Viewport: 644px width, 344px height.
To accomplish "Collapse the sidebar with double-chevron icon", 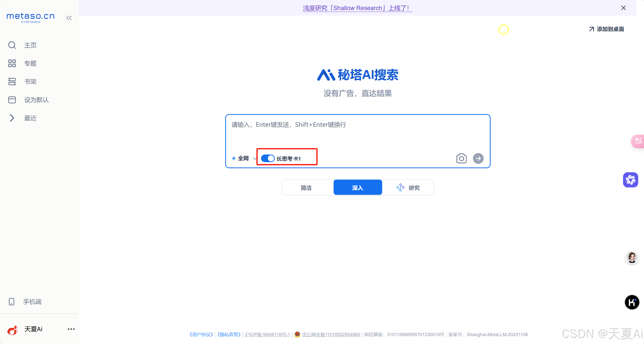I will pos(69,18).
